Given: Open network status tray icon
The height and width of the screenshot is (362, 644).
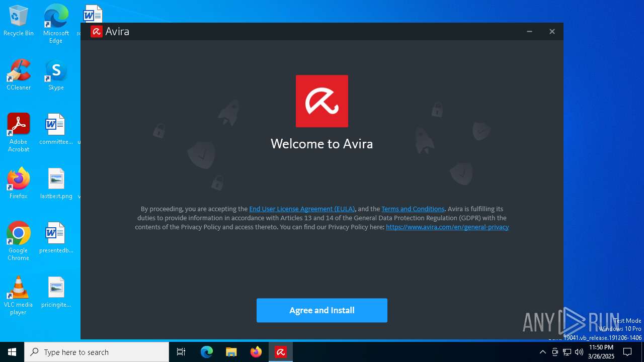Looking at the screenshot, I should point(567,352).
